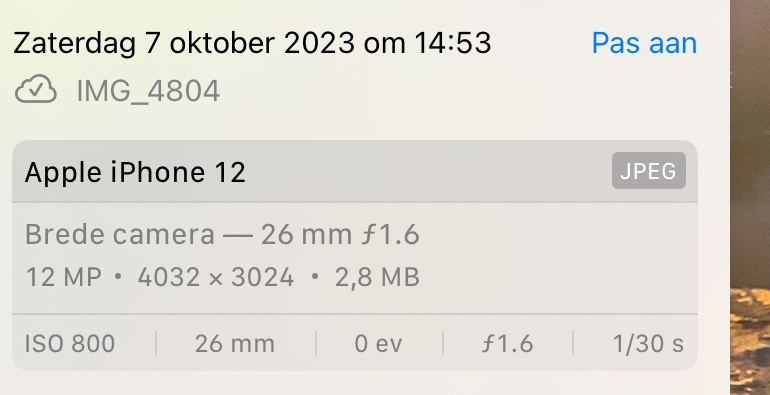The width and height of the screenshot is (770, 395).
Task: Click the ƒ1.6 aperture cell in bottom row
Action: click(507, 343)
